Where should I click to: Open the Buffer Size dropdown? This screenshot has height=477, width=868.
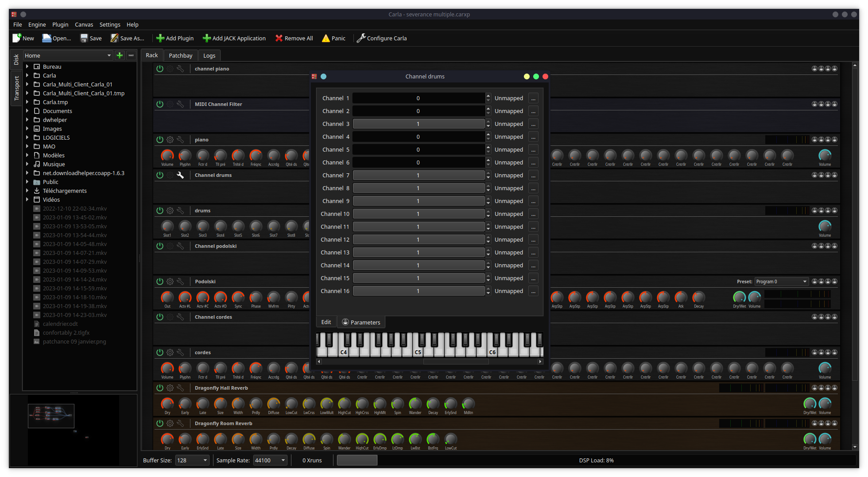tap(192, 460)
